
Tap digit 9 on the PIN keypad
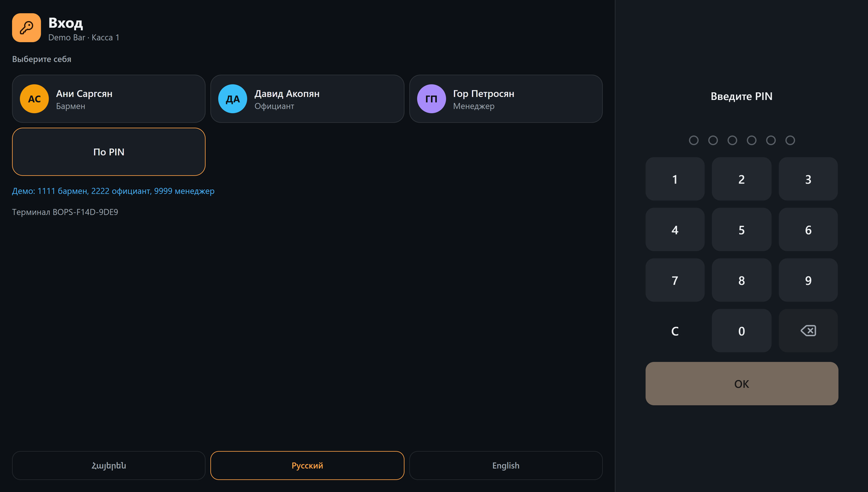click(x=808, y=280)
